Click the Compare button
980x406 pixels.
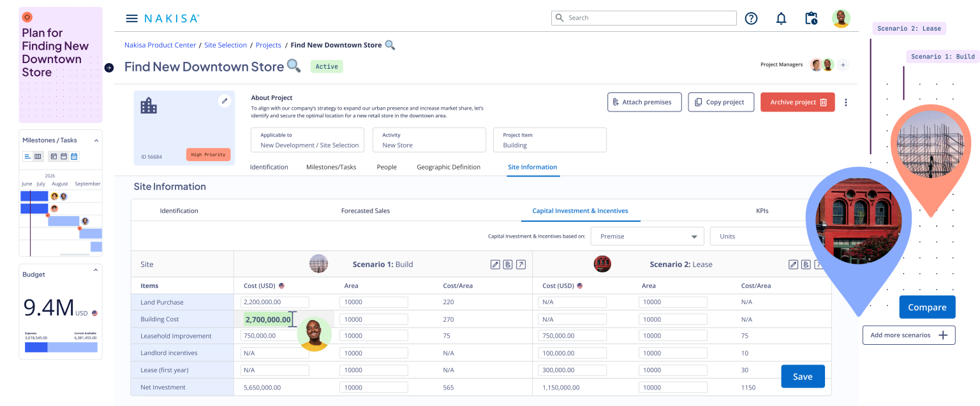[927, 307]
